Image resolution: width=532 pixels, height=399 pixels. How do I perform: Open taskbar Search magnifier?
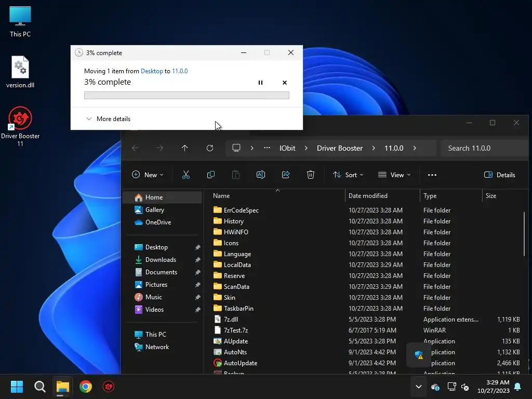coord(39,387)
